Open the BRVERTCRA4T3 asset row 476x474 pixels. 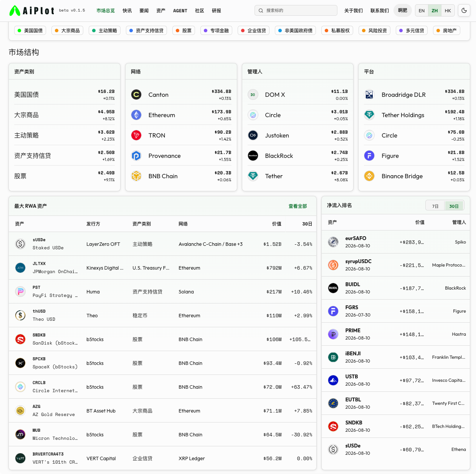coord(162,458)
